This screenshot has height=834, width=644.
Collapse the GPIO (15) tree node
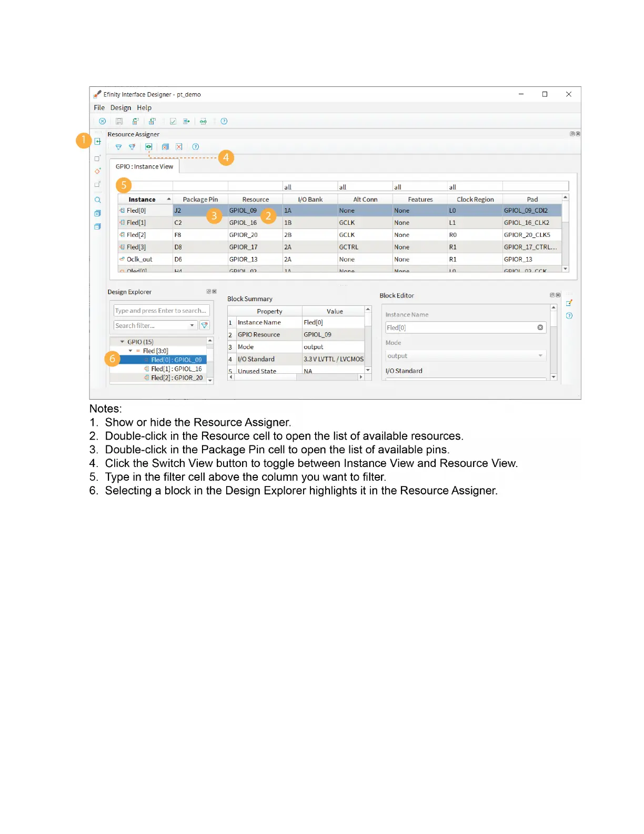pyautogui.click(x=123, y=342)
